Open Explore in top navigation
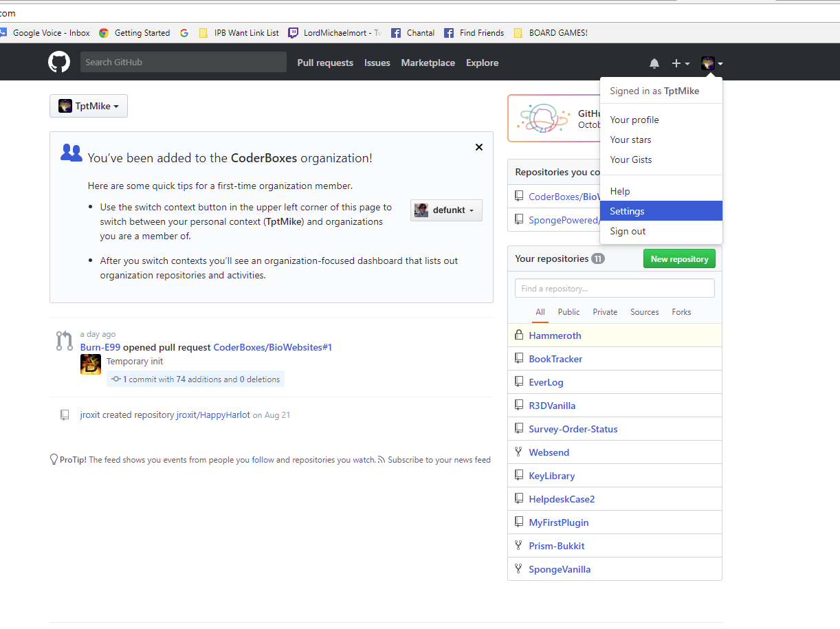840x629 pixels. (x=483, y=63)
